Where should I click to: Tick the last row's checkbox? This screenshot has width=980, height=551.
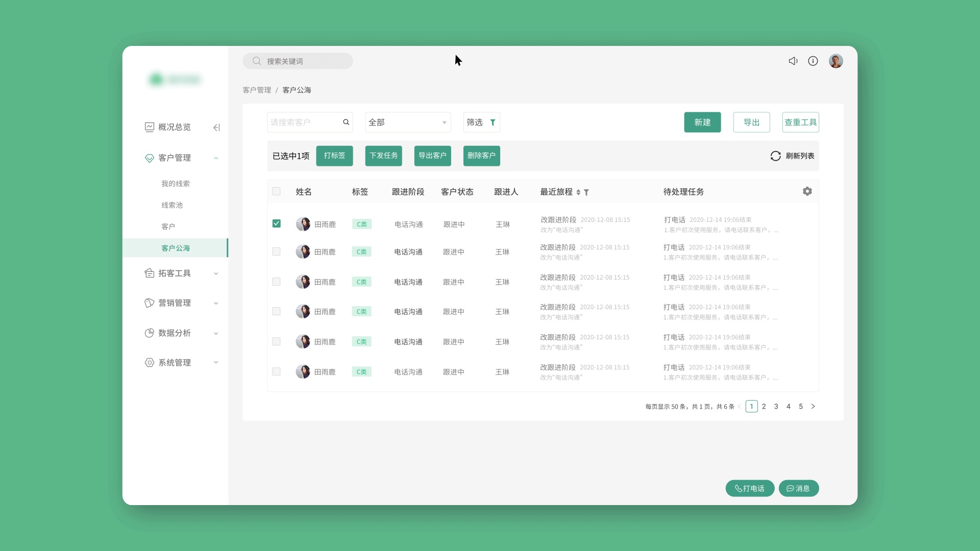point(277,372)
